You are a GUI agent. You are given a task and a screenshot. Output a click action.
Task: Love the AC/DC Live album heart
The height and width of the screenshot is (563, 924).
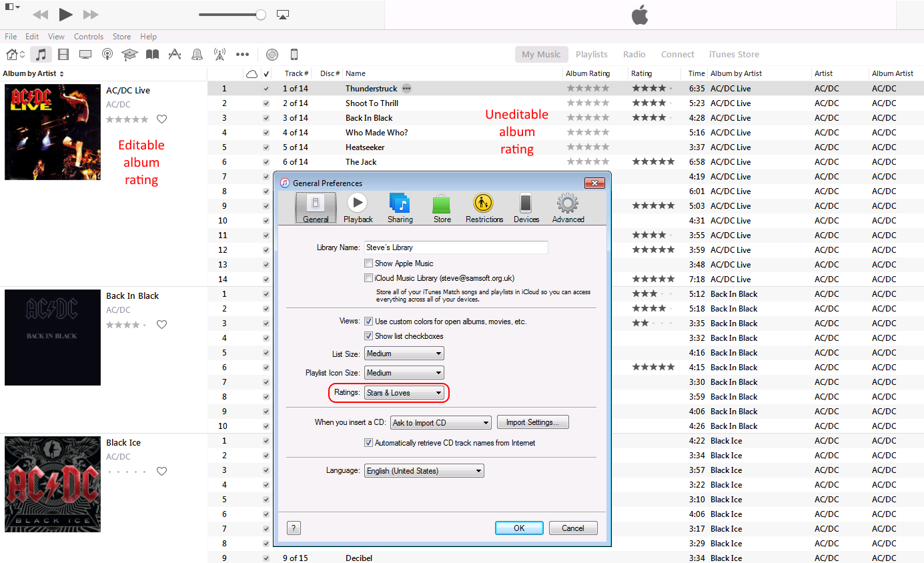[x=161, y=119]
